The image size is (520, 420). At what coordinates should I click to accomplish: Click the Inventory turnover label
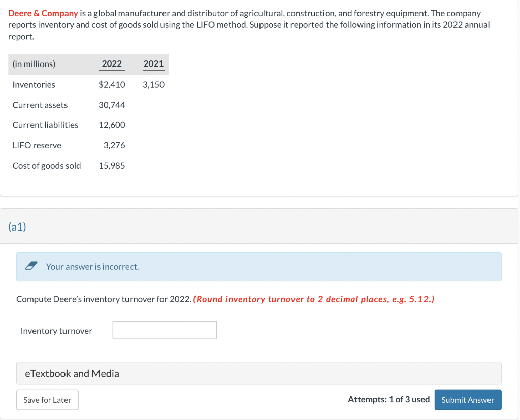[56, 331]
